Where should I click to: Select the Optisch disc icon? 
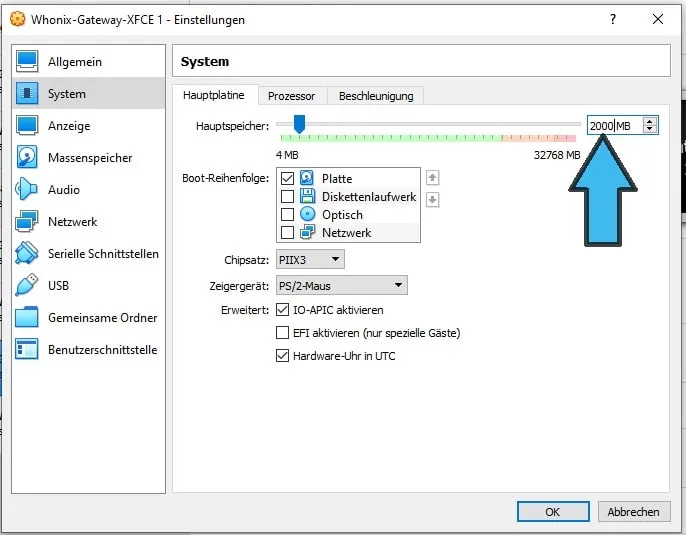click(x=307, y=214)
